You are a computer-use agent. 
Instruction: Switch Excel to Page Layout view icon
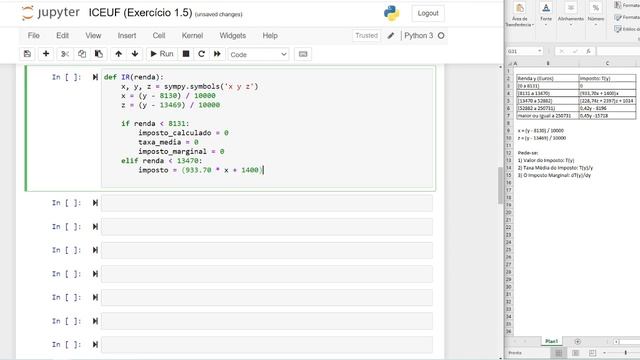(576, 353)
